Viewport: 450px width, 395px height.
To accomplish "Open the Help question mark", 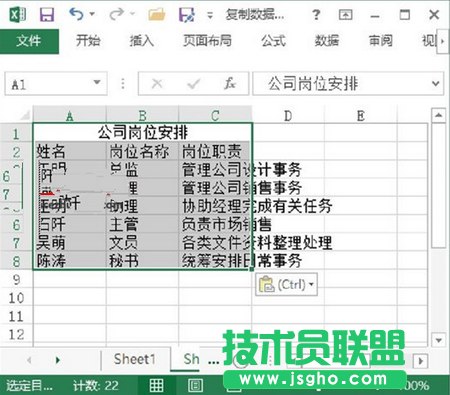I will (x=316, y=15).
